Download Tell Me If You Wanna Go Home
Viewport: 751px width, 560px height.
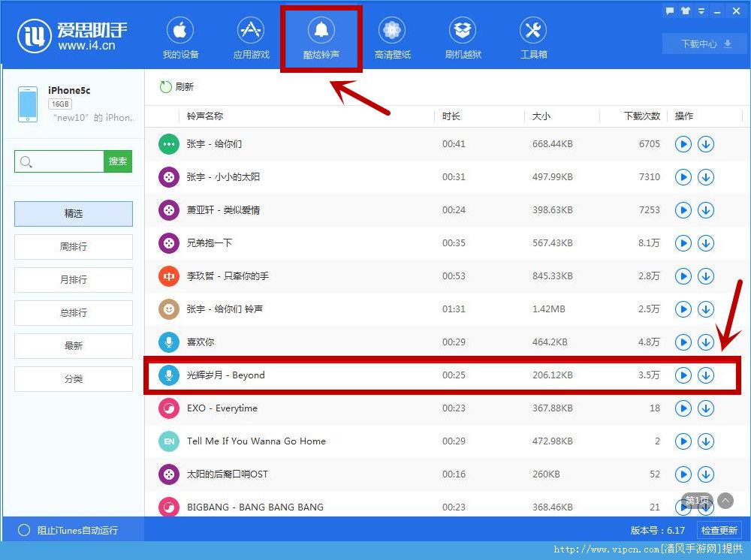pos(705,441)
